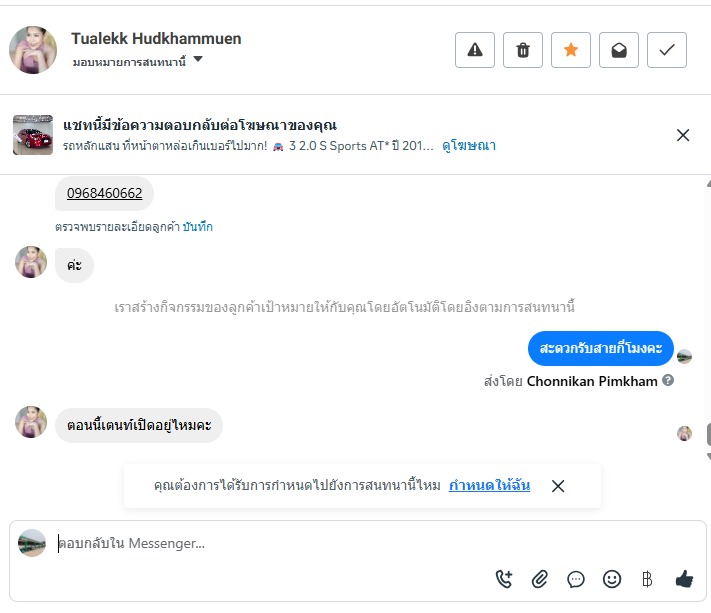
Task: Toggle the orange follow-up star
Action: pos(571,50)
